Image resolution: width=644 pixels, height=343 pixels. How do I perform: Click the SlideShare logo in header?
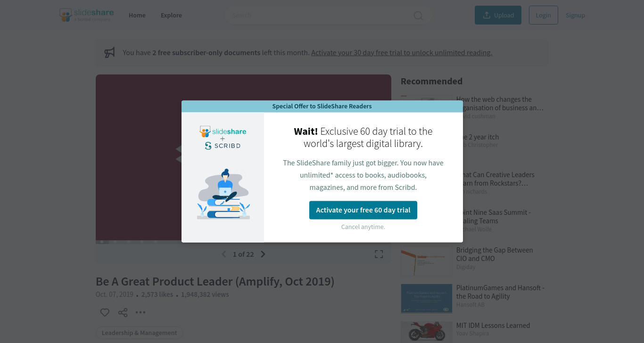87,15
